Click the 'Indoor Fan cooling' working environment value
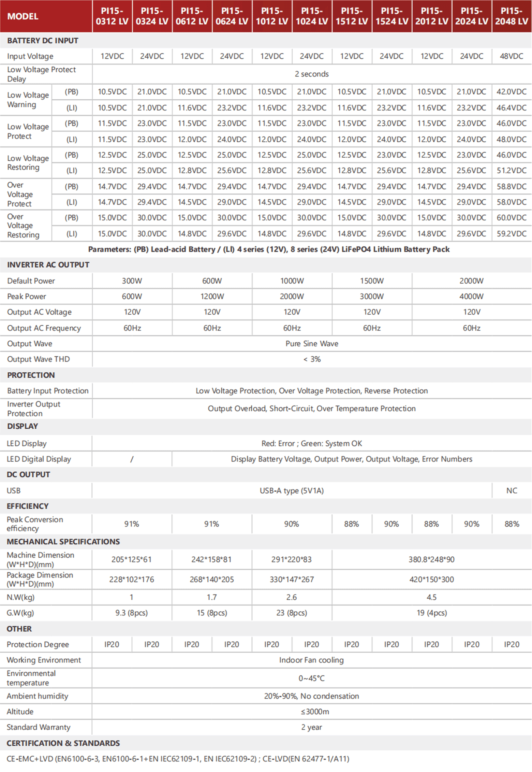The height and width of the screenshot is (772, 532). point(312,660)
